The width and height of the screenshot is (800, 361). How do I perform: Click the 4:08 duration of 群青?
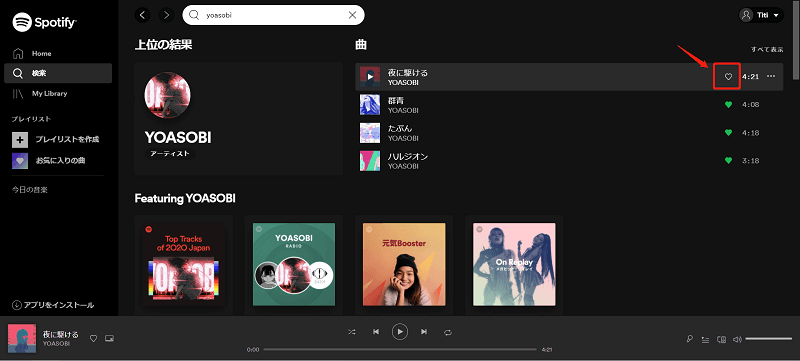[751, 105]
